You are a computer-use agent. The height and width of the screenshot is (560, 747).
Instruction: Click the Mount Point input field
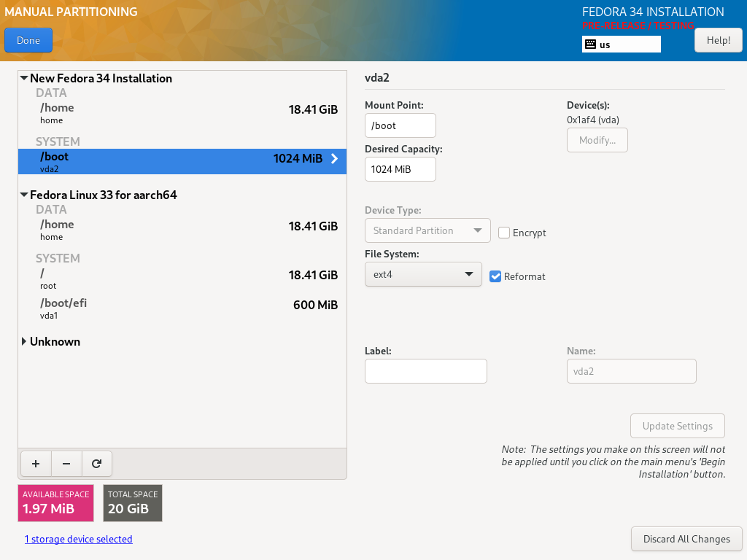(x=400, y=125)
